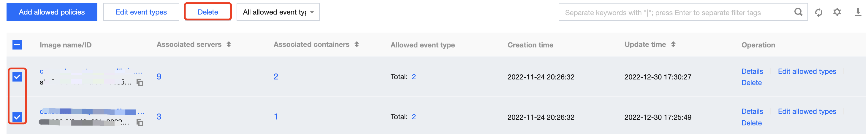Open the All allowed event types dropdown
868x134 pixels.
[x=278, y=12]
